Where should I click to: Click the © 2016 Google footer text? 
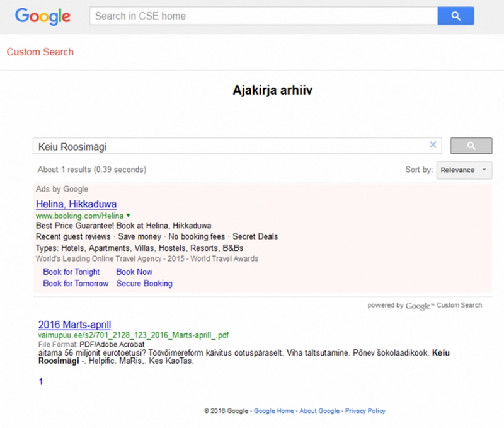(226, 410)
